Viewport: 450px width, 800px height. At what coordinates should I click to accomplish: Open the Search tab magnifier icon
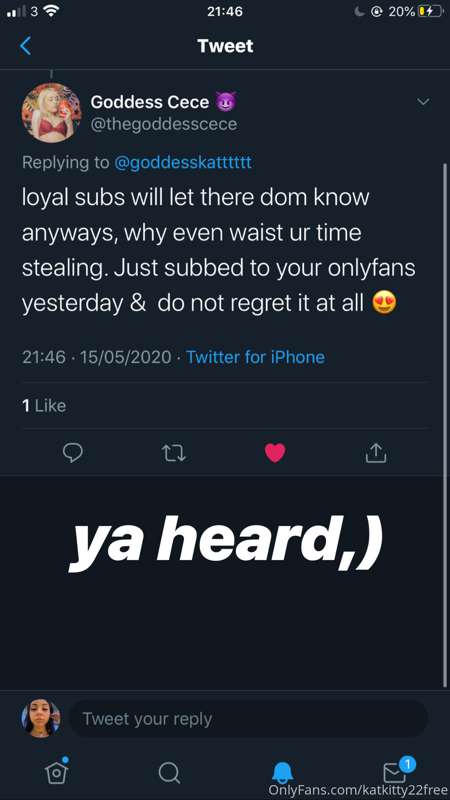pyautogui.click(x=169, y=772)
